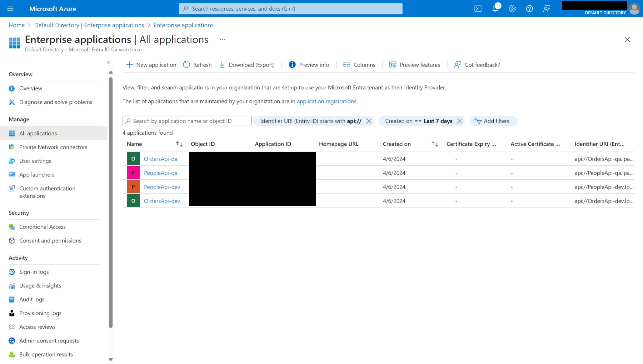This screenshot has height=364, width=643.
Task: Refresh the applications list
Action: pyautogui.click(x=197, y=65)
